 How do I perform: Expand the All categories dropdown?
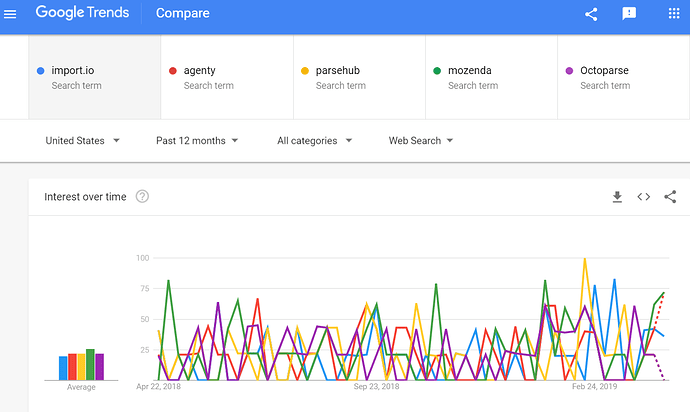point(314,140)
